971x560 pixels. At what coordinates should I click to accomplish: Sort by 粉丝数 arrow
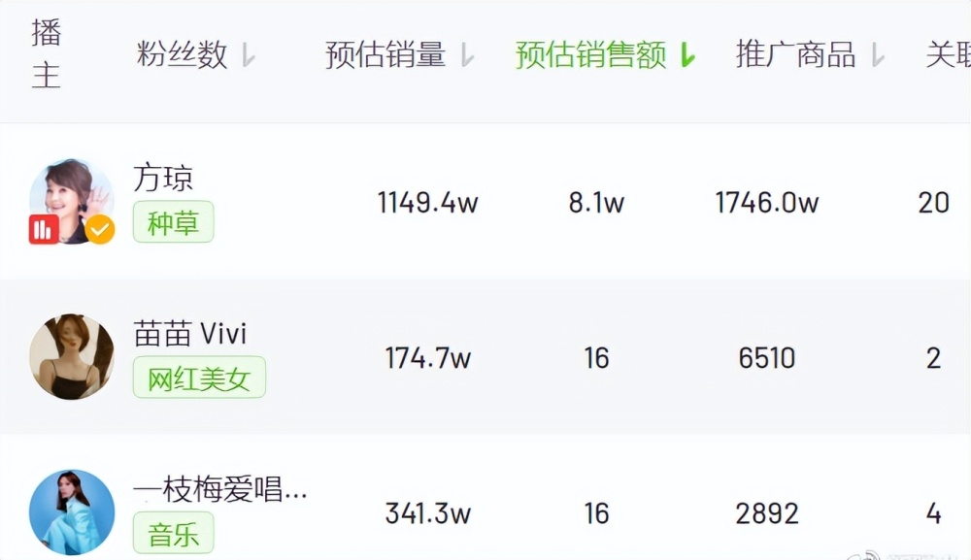[249, 55]
